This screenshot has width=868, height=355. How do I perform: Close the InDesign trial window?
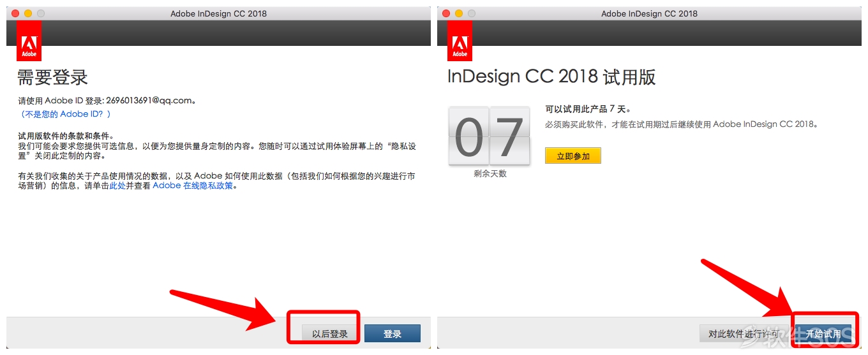coord(446,13)
